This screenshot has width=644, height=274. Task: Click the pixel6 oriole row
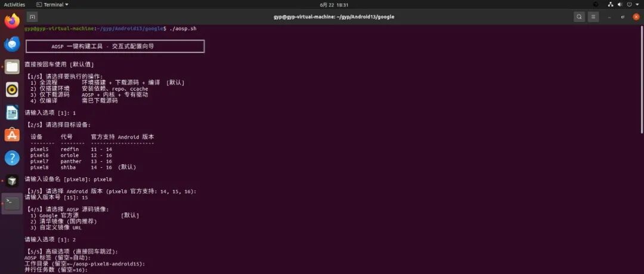tap(71, 155)
